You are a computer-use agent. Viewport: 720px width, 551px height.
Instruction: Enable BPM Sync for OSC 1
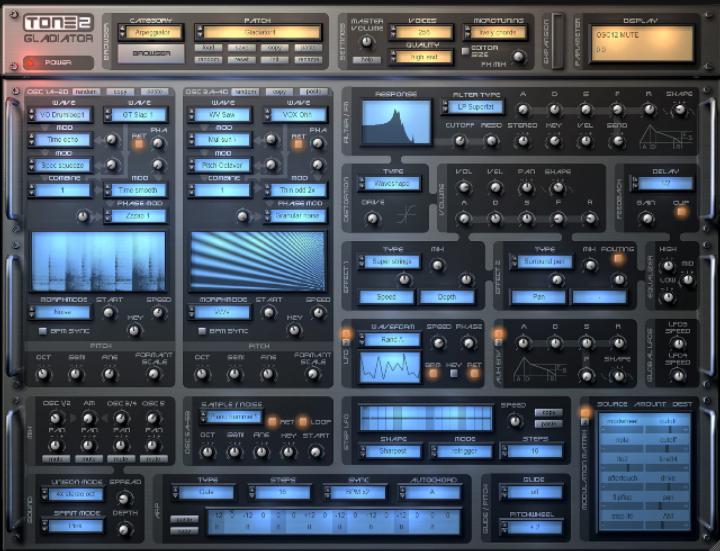pos(43,331)
